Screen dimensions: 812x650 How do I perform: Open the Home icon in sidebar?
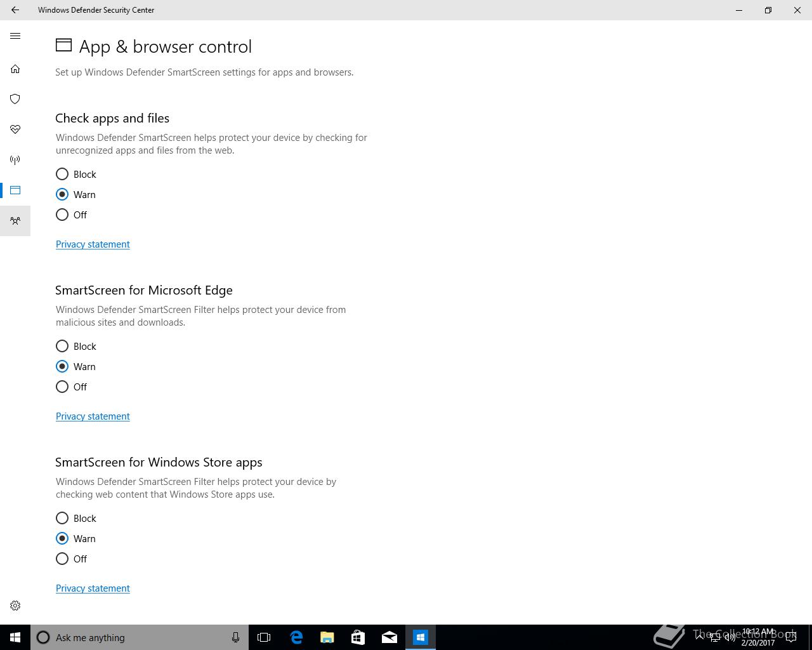pos(15,69)
